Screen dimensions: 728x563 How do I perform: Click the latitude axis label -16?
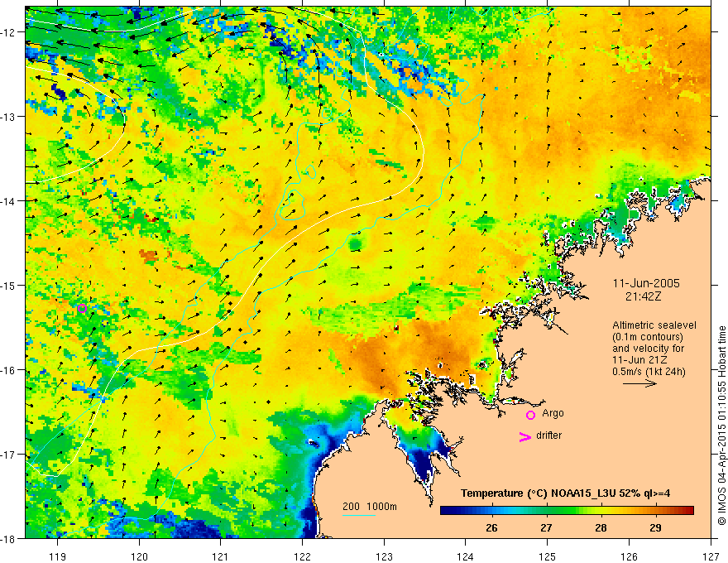pyautogui.click(x=8, y=370)
